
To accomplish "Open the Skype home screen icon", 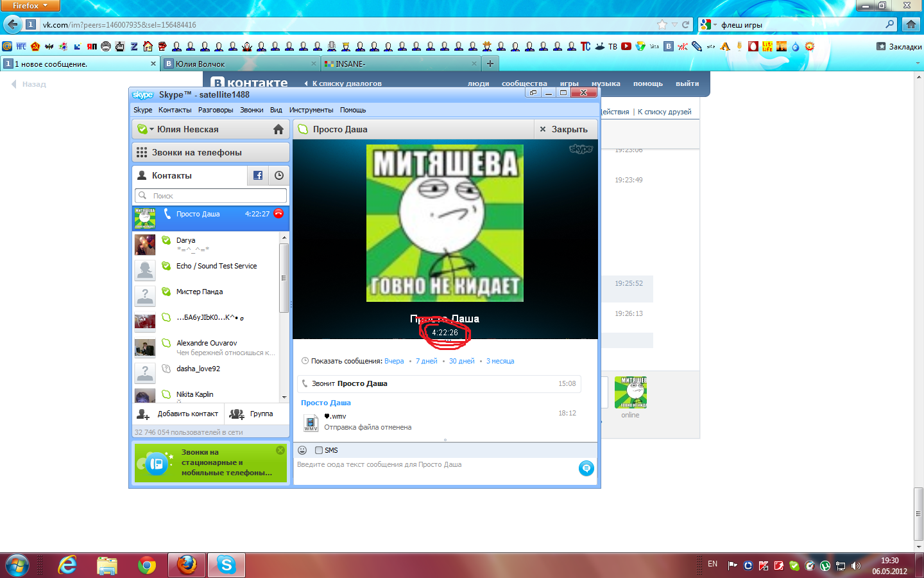I will tap(278, 129).
